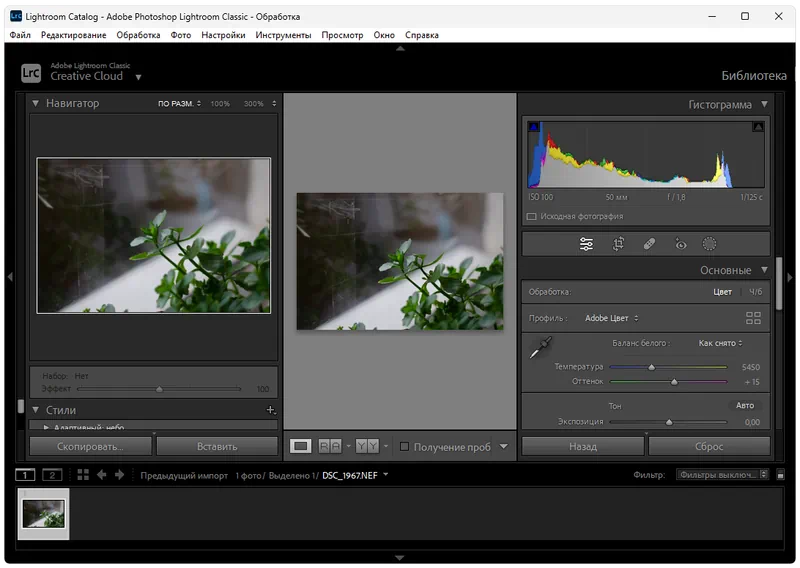Show second window button 2
Screen dimensions: 800x568
pyautogui.click(x=52, y=475)
